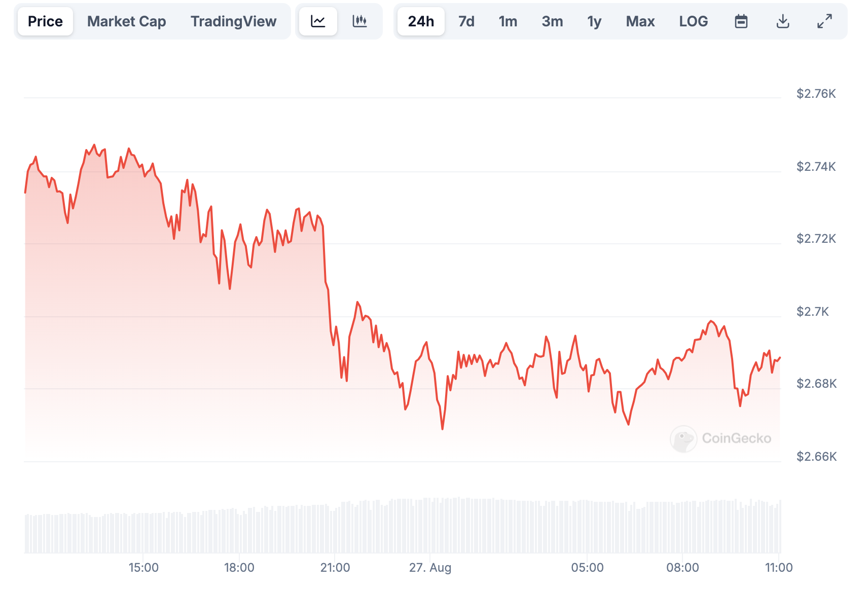
Task: Select the 24h time range
Action: (x=421, y=21)
